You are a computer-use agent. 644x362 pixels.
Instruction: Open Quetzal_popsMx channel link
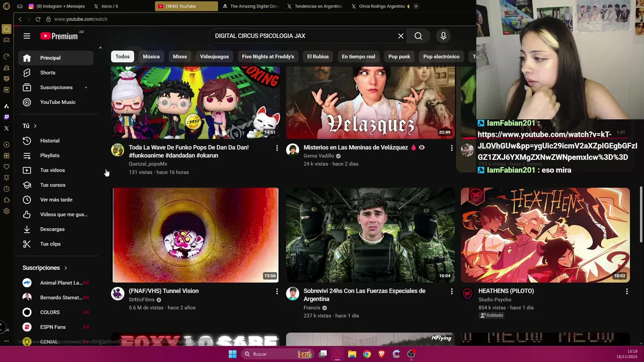[147, 164]
